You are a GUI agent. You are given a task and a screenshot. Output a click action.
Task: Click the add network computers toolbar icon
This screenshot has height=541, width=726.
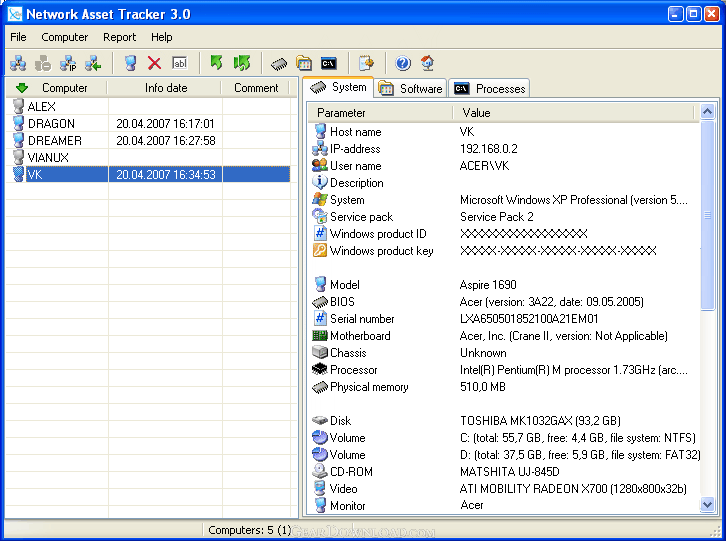18,63
